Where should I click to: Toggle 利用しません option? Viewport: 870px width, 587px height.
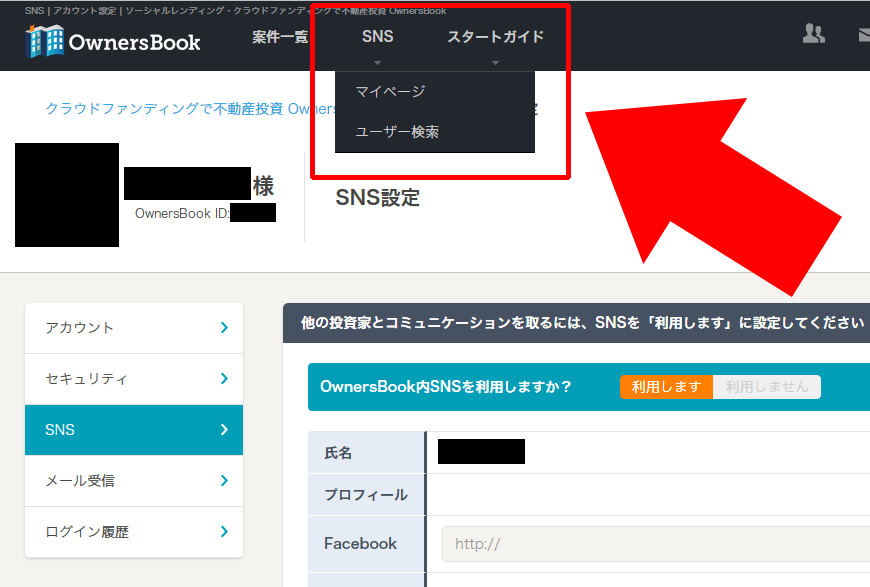(x=767, y=387)
